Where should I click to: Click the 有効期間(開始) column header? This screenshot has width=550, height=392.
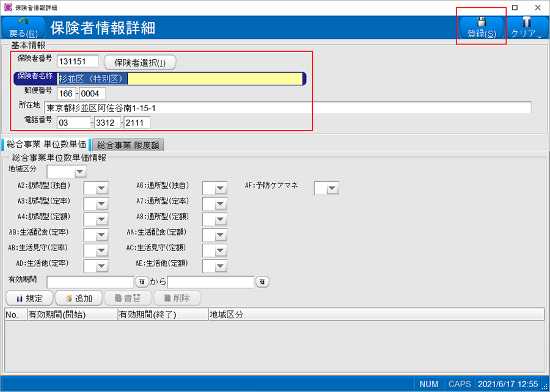tap(71, 314)
